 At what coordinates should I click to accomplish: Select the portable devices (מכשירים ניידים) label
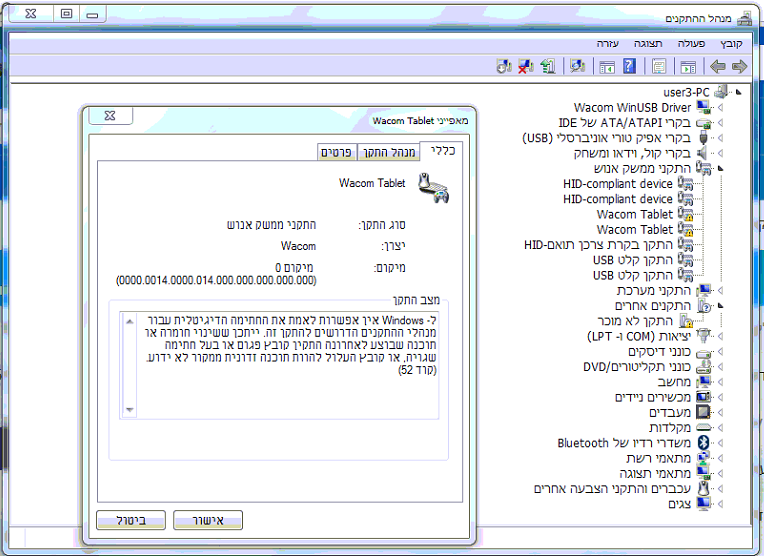pyautogui.click(x=653, y=397)
